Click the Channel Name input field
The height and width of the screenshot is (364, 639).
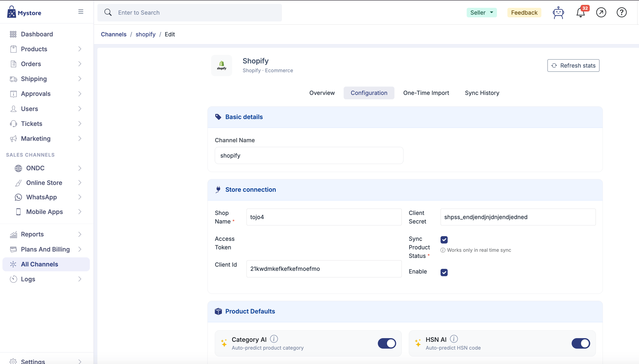[x=309, y=155]
